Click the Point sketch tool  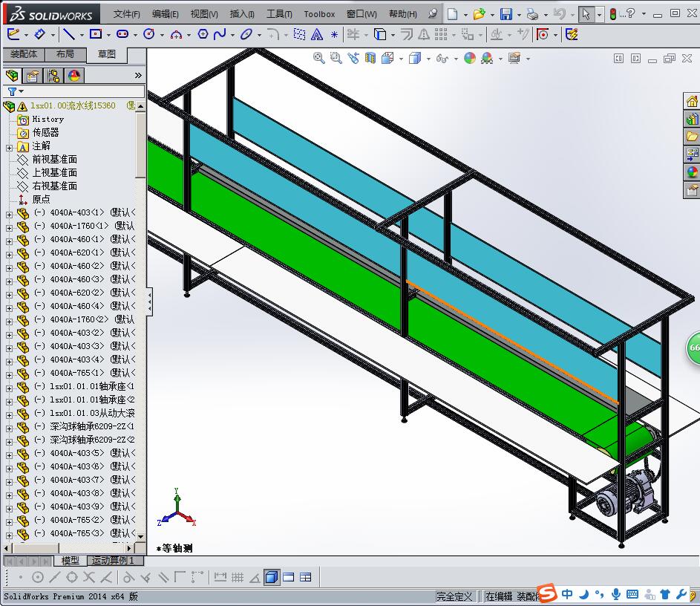click(x=334, y=34)
